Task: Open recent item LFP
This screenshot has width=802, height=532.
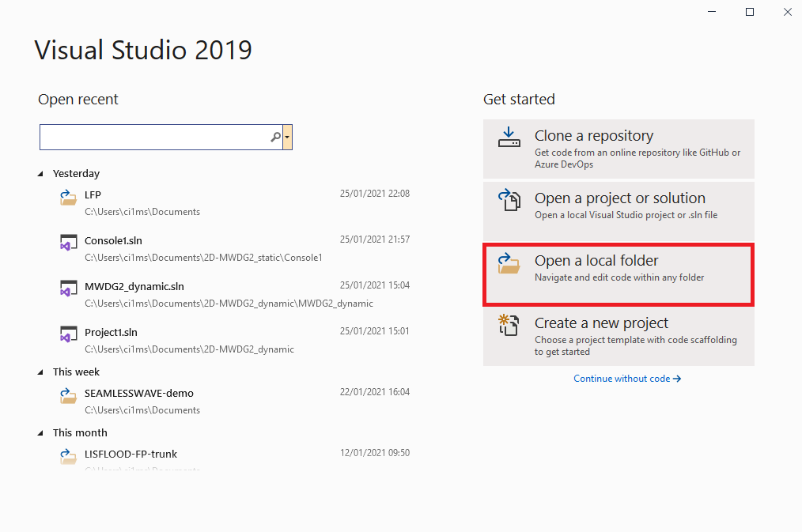Action: pos(234,202)
